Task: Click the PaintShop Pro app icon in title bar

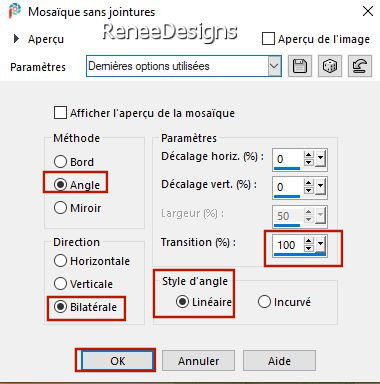Action: coord(15,11)
